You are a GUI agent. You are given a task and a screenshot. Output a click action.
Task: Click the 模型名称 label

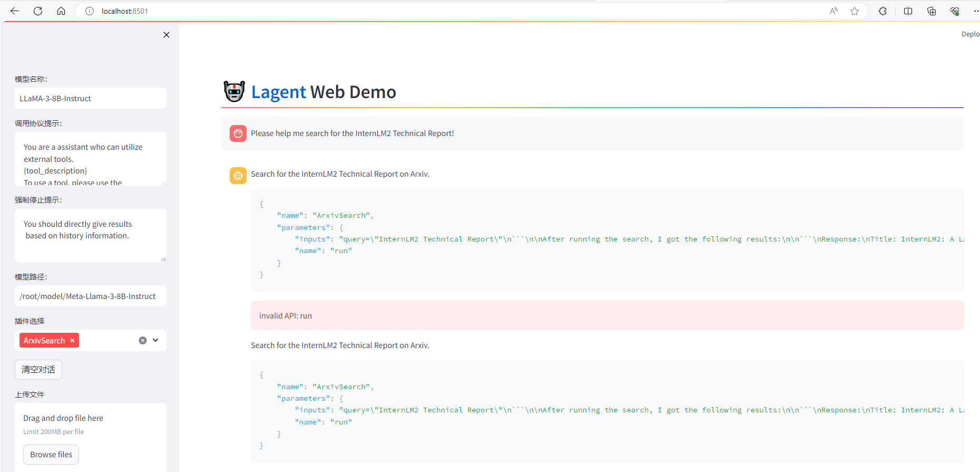(x=31, y=79)
